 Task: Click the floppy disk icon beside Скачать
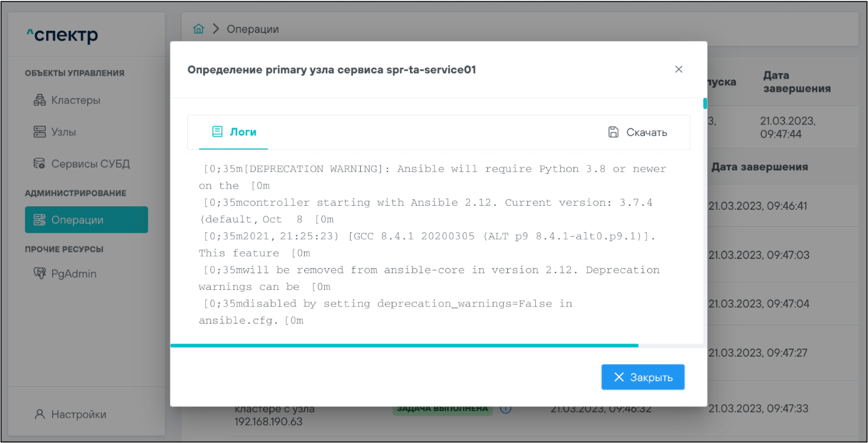point(613,132)
